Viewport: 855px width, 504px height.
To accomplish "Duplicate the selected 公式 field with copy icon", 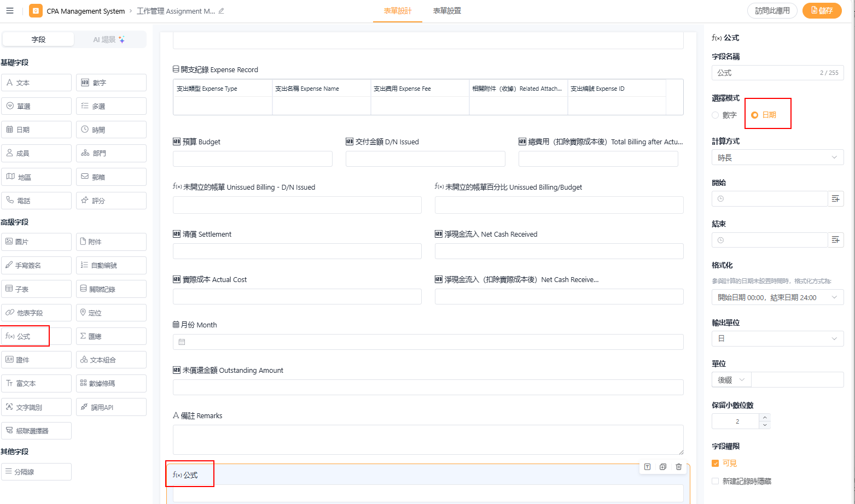I will click(x=663, y=467).
